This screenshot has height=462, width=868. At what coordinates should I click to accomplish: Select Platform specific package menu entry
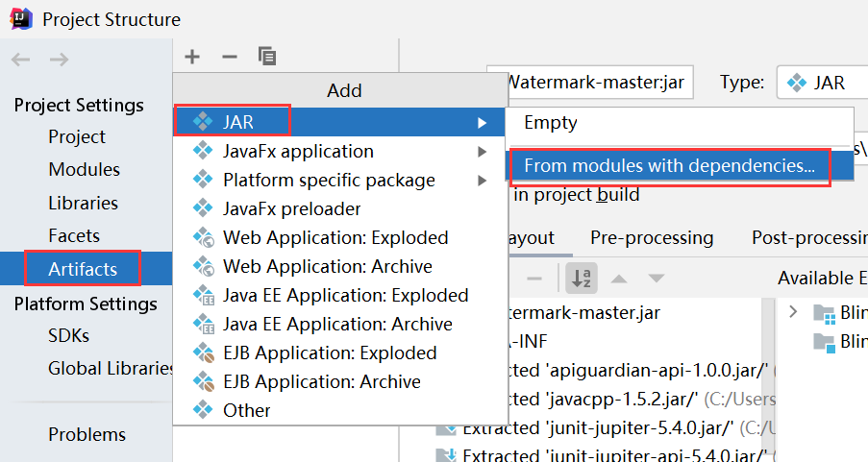click(x=340, y=180)
